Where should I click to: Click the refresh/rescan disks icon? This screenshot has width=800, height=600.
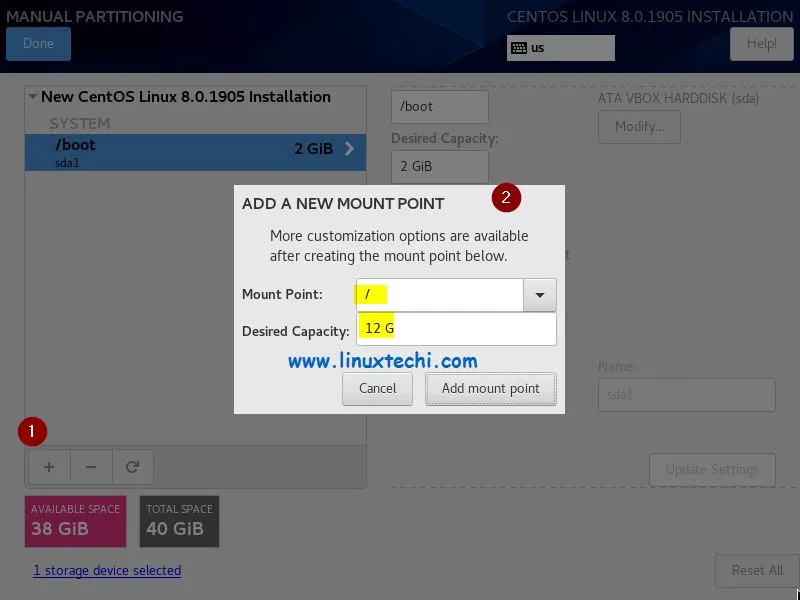[x=132, y=466]
